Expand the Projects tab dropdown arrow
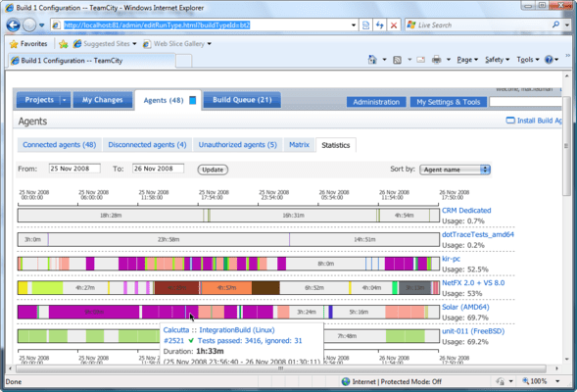Viewport: 577px width, 392px height. coord(65,100)
